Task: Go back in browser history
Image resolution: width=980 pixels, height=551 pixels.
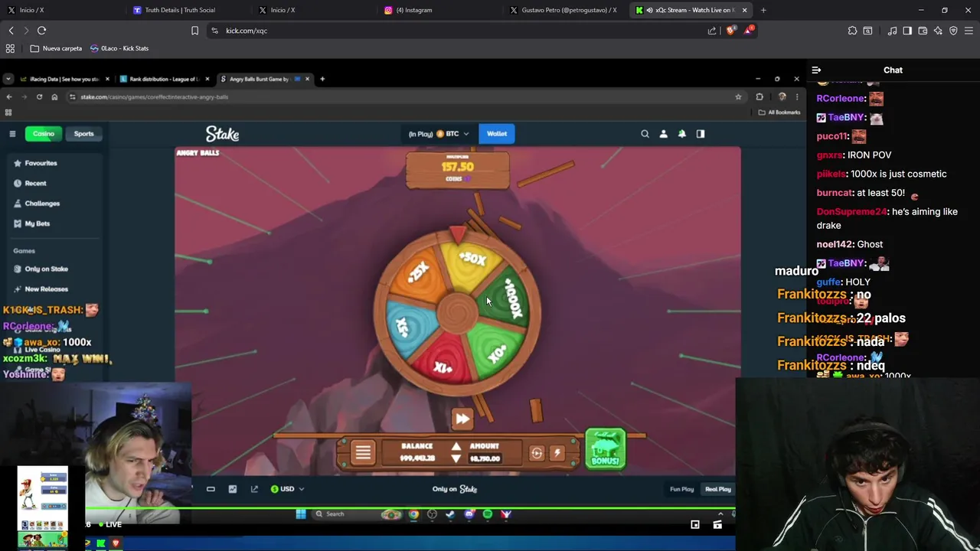Action: tap(11, 31)
